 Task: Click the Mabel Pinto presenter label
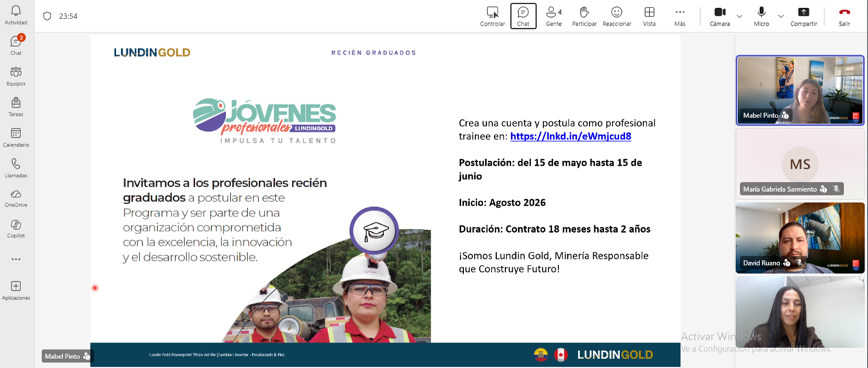pyautogui.click(x=67, y=356)
